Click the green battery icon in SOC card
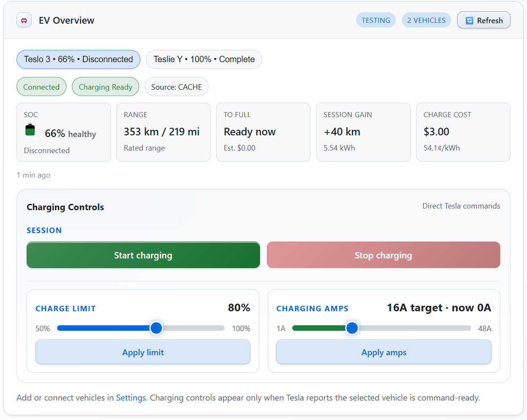 (30, 131)
